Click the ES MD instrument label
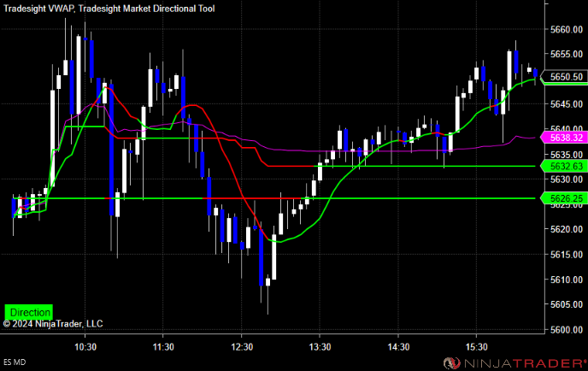Image resolution: width=588 pixels, height=371 pixels. click(15, 362)
